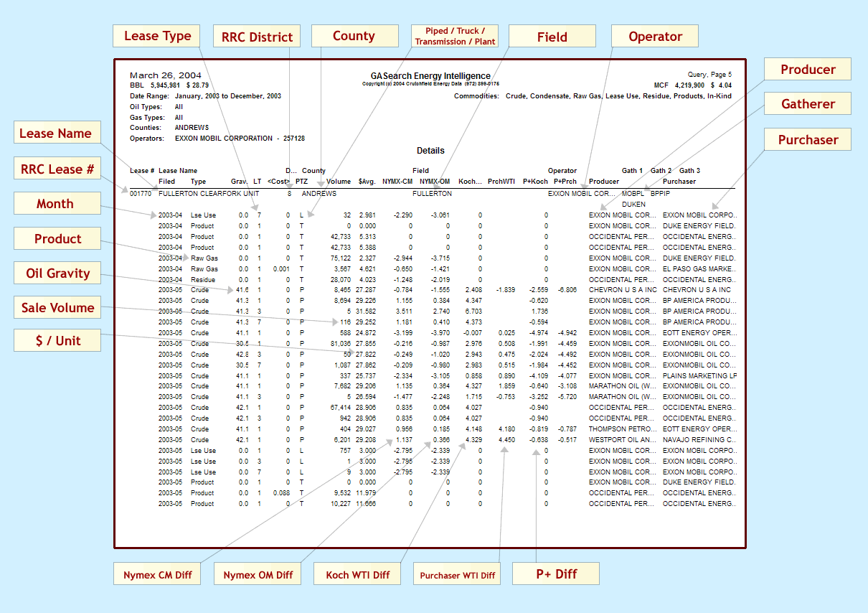
Task: Click the $ / Unit callout label
Action: click(57, 341)
